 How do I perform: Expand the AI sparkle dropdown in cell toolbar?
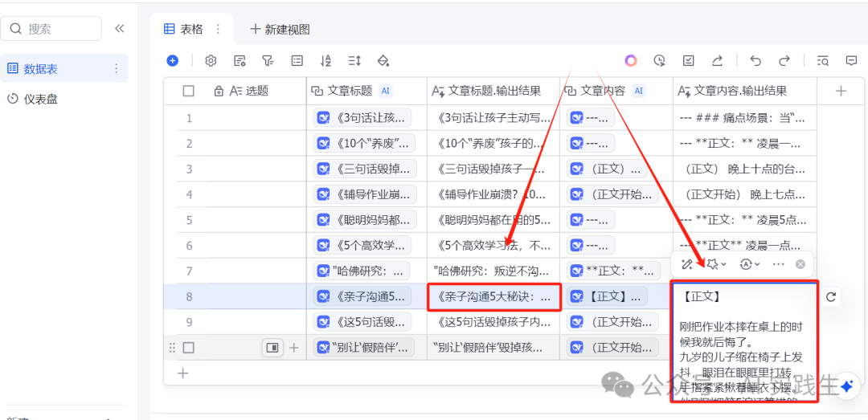click(714, 263)
